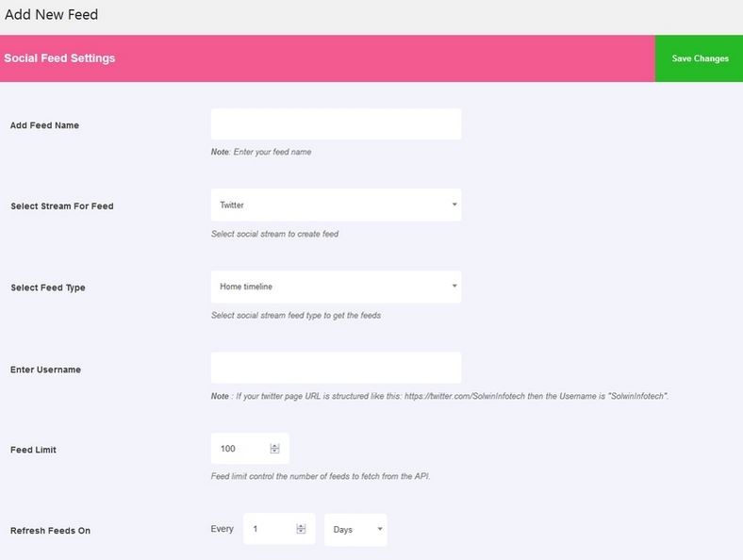Viewport: 743px width, 560px height.
Task: Click the arrow icon on Home timeline dropdown
Action: (454, 287)
